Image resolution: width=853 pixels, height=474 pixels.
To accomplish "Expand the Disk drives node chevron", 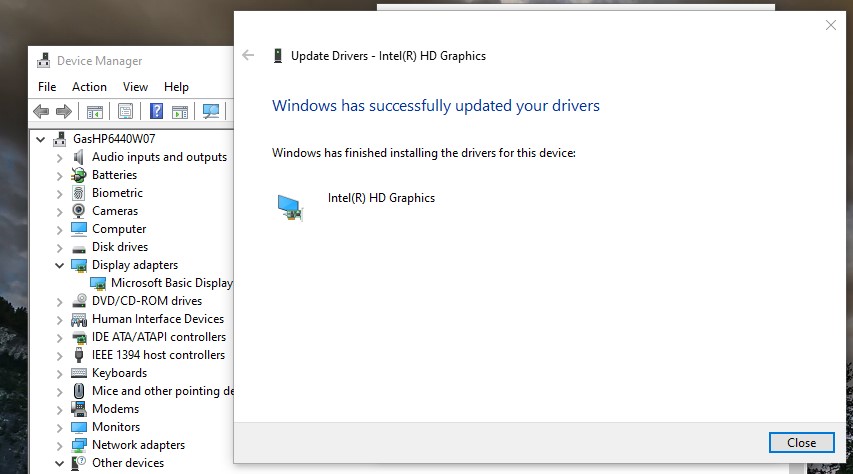I will (59, 248).
